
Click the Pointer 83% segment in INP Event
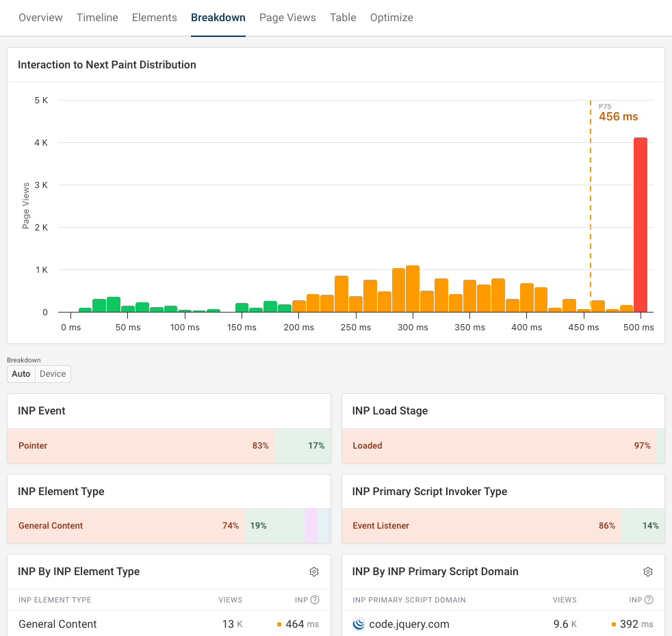[x=141, y=446]
